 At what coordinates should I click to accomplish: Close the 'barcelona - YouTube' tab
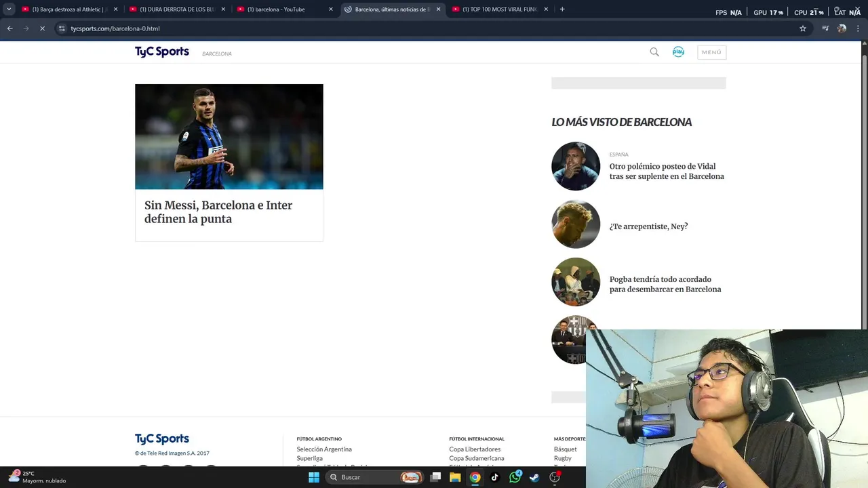point(331,9)
